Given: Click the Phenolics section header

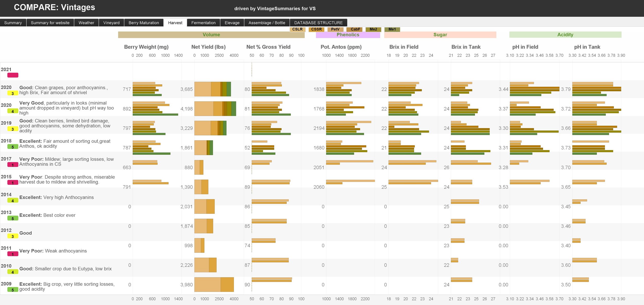Looking at the screenshot, I should point(348,35).
